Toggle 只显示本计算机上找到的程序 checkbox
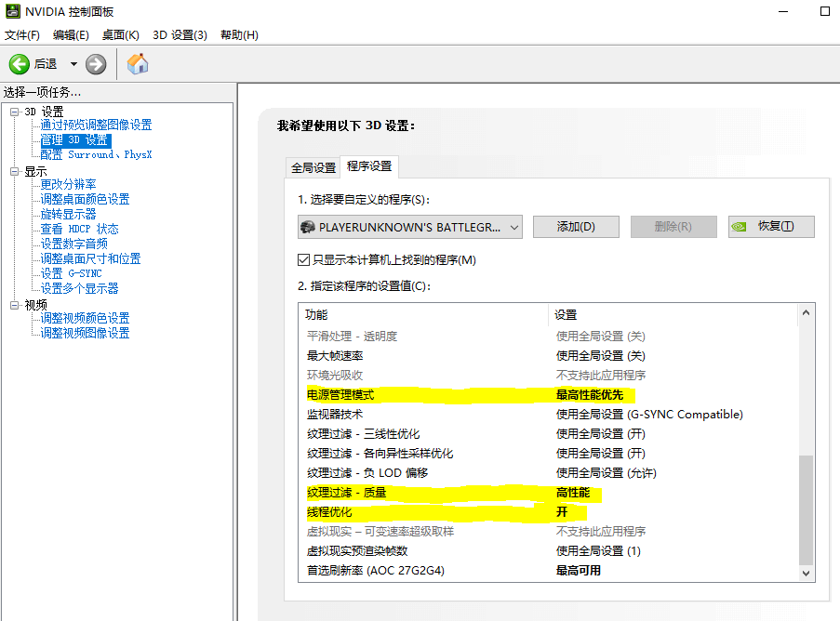 point(303,260)
